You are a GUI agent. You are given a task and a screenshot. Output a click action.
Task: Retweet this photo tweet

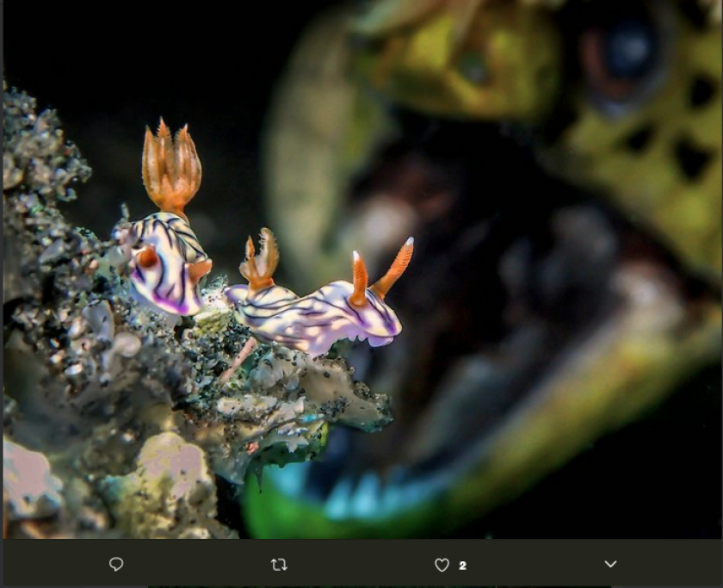(x=279, y=565)
